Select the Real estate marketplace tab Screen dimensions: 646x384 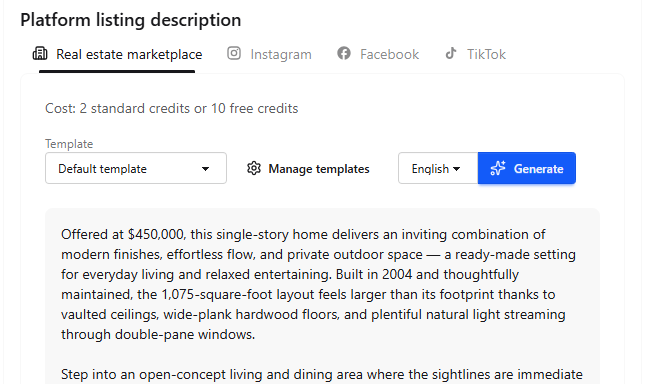pyautogui.click(x=117, y=54)
